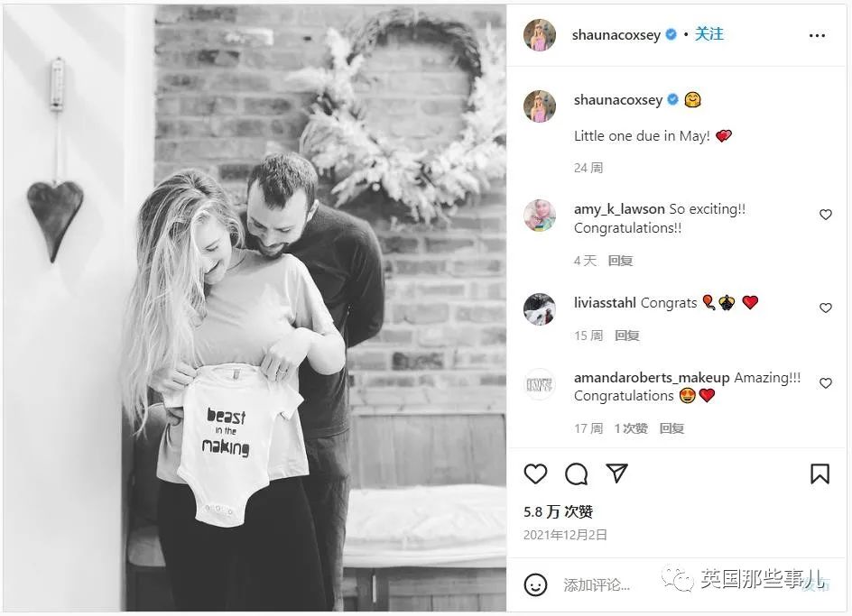Reply to liviasstahl's comment

pyautogui.click(x=626, y=336)
